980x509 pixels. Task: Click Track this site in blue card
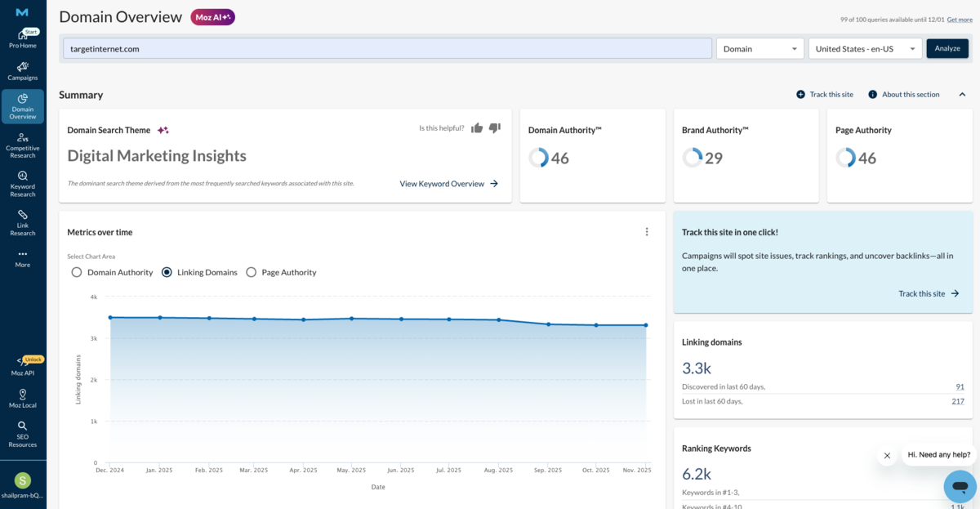point(929,293)
